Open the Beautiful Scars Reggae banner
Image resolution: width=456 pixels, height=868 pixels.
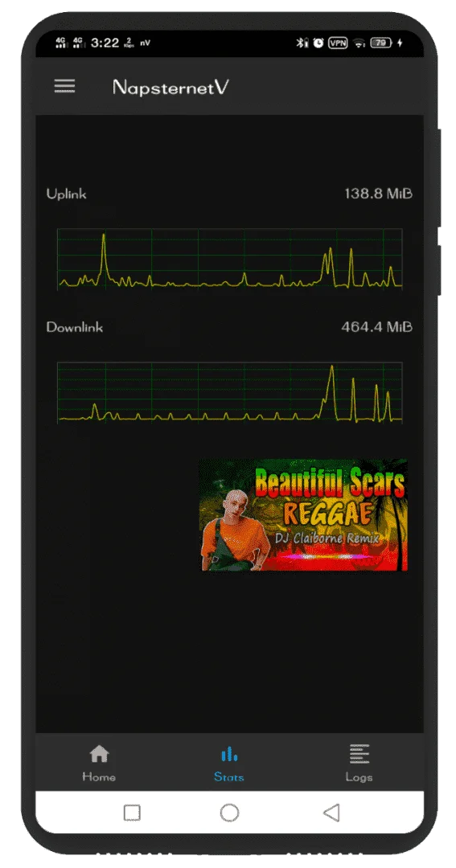tap(303, 515)
